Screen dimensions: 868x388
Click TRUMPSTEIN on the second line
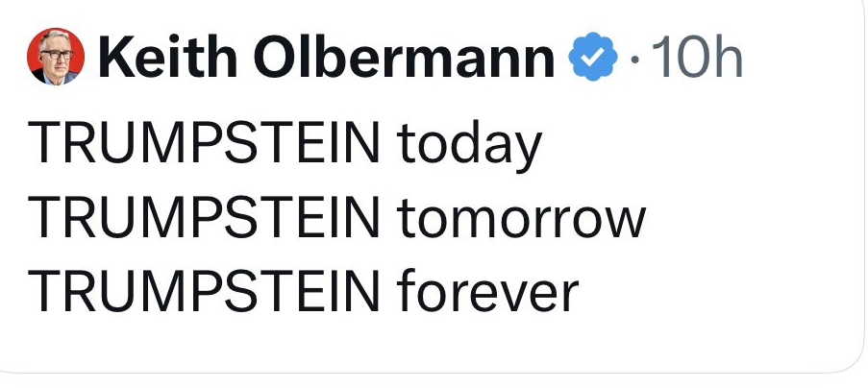(204, 219)
